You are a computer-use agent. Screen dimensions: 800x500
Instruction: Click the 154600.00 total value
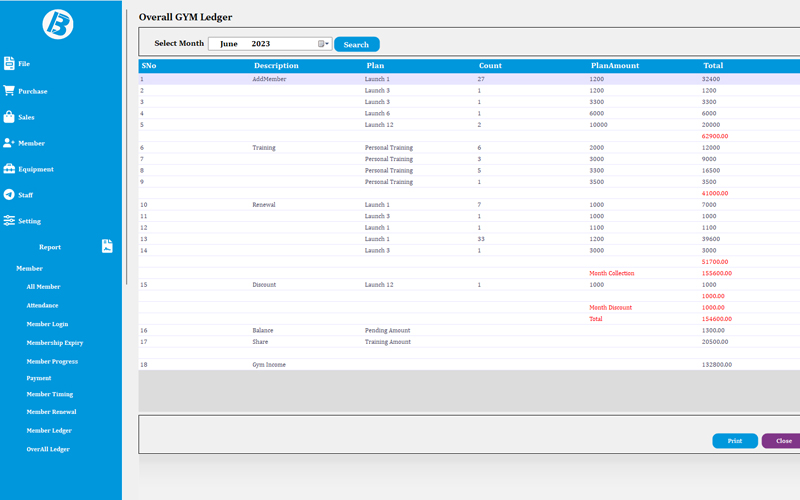pos(716,319)
